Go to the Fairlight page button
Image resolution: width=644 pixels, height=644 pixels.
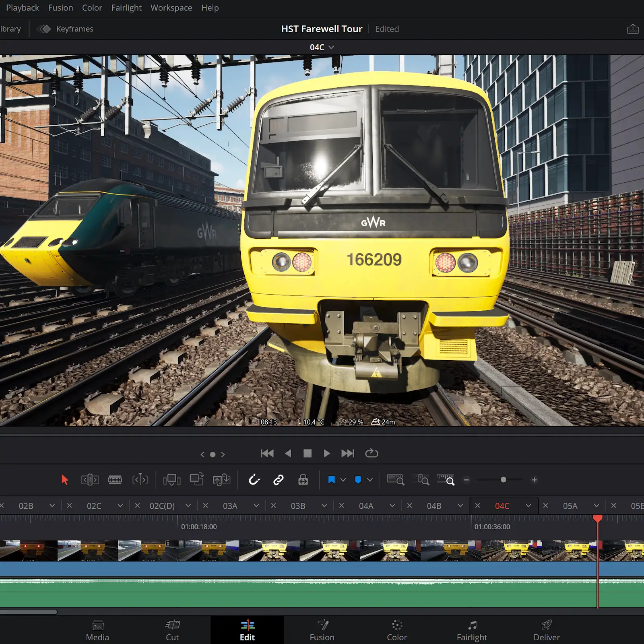pyautogui.click(x=472, y=630)
